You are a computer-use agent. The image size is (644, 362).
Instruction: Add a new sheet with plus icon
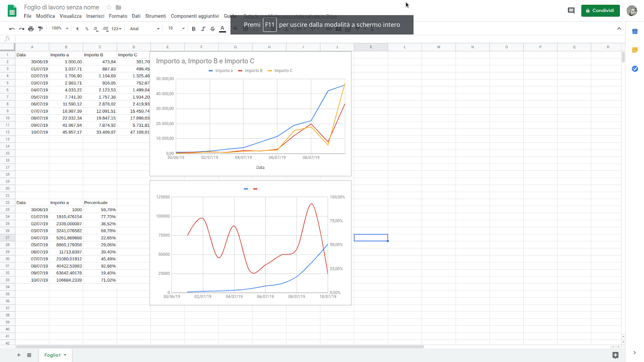(19, 355)
